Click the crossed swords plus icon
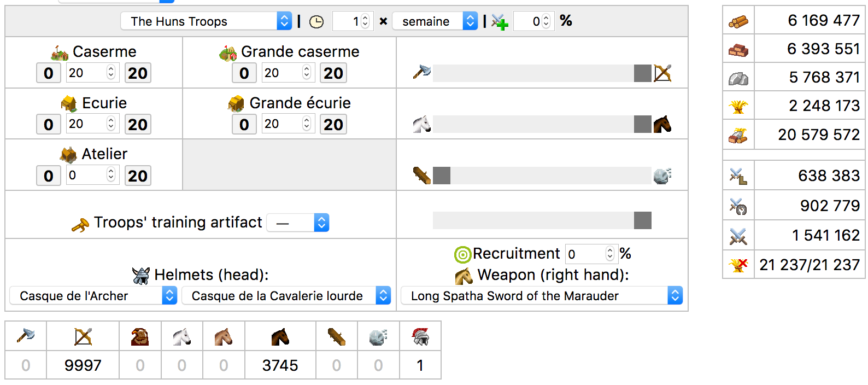868x385 pixels. (500, 22)
